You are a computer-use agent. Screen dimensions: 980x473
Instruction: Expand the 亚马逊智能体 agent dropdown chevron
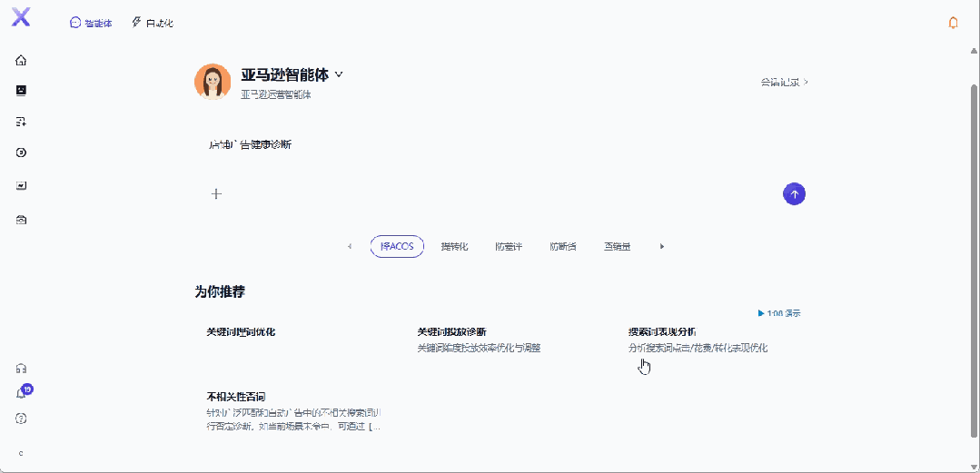339,74
